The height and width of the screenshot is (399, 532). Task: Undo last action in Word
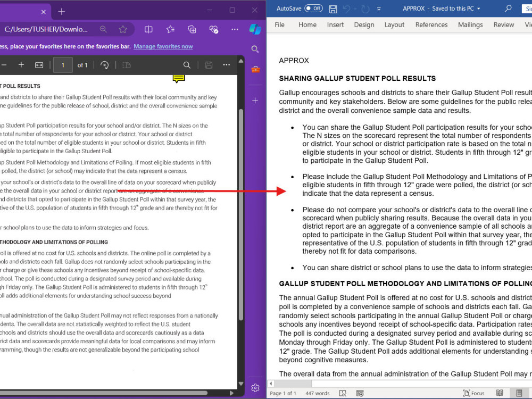coord(346,9)
